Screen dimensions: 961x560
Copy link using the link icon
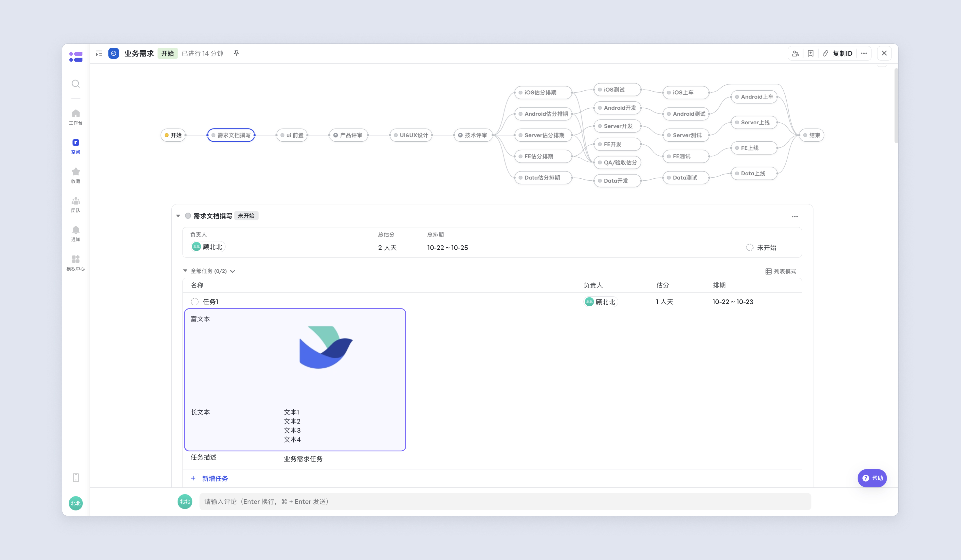[x=825, y=54]
